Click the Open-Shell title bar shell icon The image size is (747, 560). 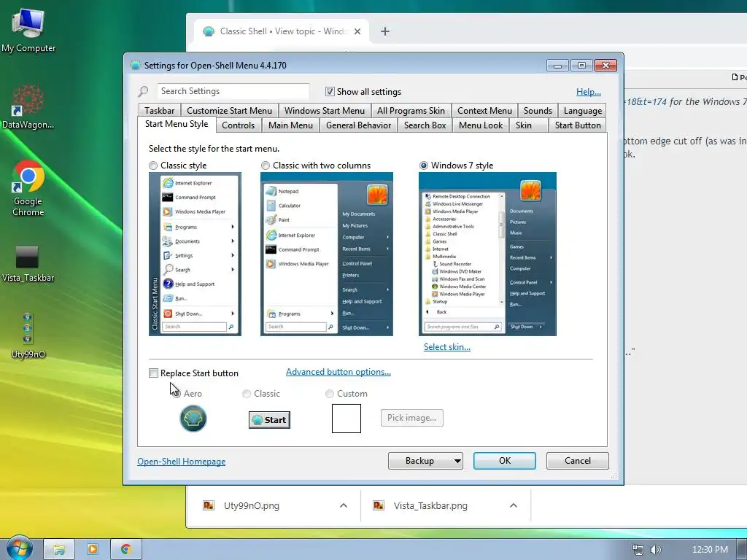[x=135, y=65]
